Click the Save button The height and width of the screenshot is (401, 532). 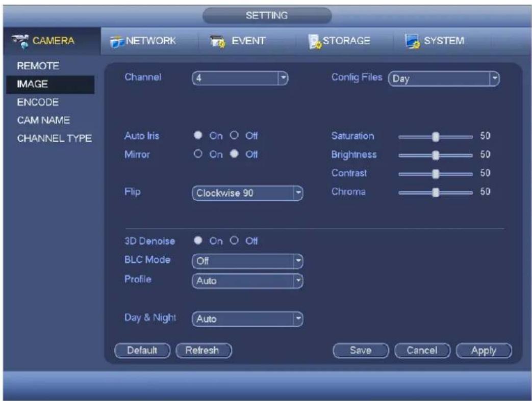pos(361,351)
